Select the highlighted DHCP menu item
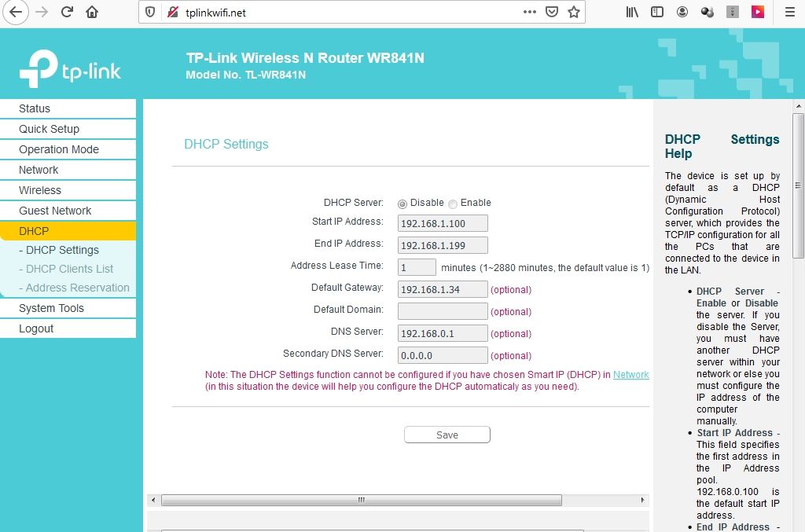This screenshot has width=805, height=532. [68, 231]
